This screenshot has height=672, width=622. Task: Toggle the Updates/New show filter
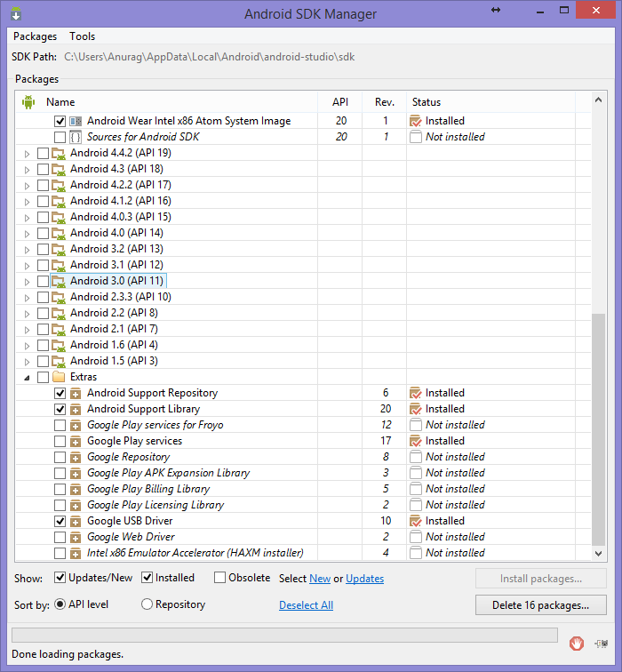click(60, 578)
